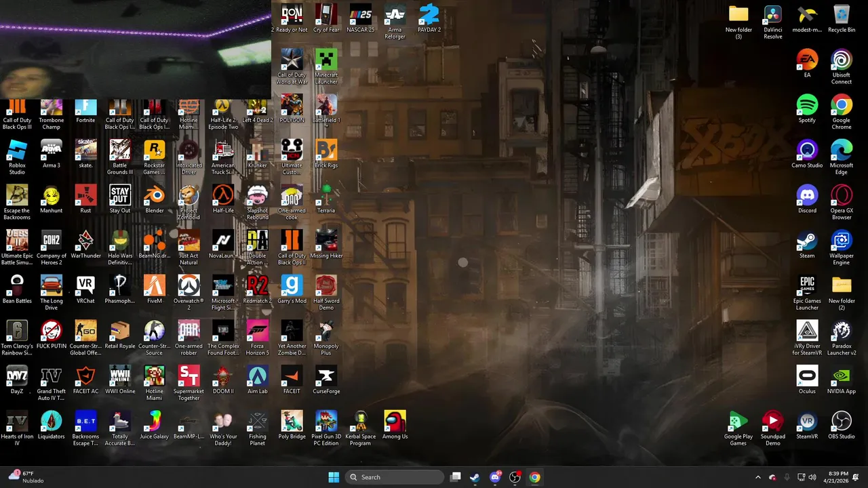
Task: Open the New folder (3) folder
Action: (x=738, y=22)
